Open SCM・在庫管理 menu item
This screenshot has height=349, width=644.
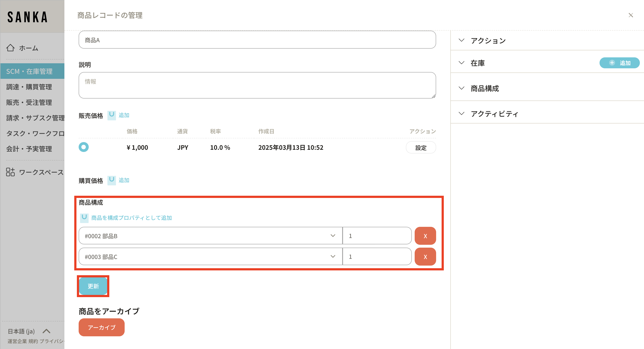click(x=30, y=71)
